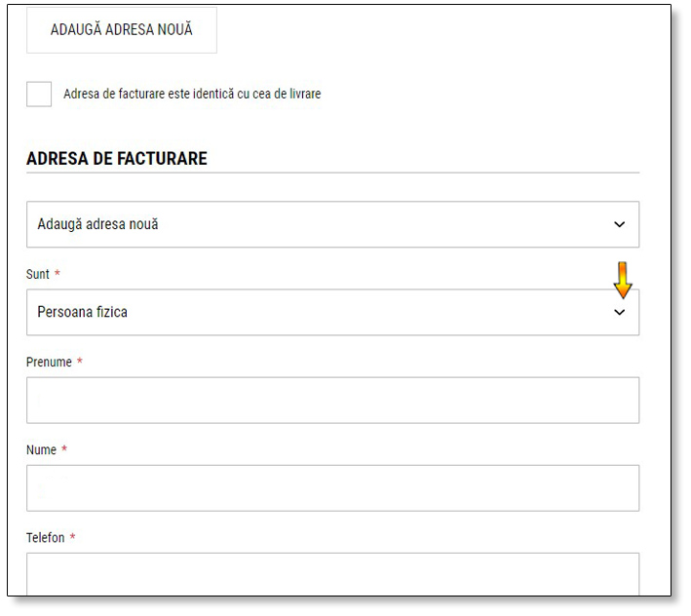Click the 'Adresa de facturare este identică' label text
691x616 pixels.
[192, 95]
